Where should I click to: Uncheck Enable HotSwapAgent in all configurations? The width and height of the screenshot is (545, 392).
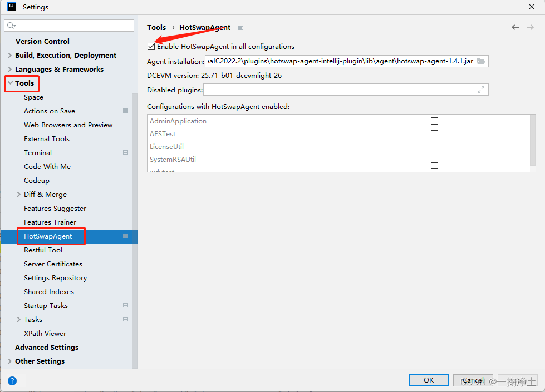(x=150, y=46)
